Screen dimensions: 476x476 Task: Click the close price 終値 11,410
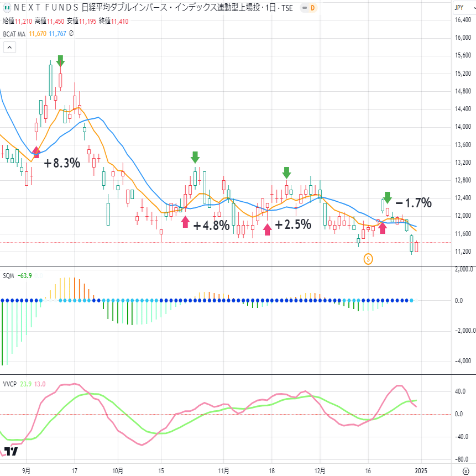coord(114,21)
